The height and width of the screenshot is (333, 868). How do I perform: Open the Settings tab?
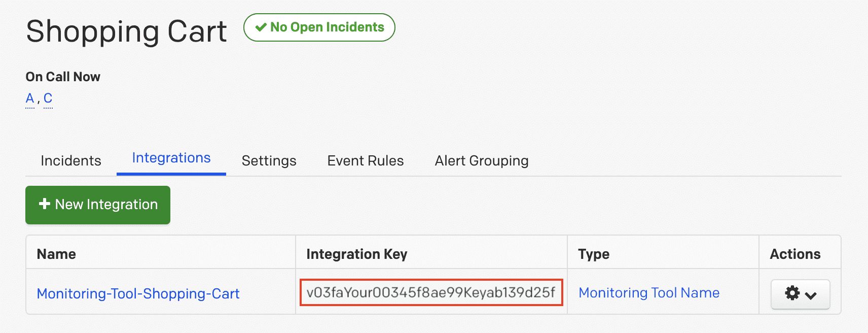pyautogui.click(x=269, y=160)
